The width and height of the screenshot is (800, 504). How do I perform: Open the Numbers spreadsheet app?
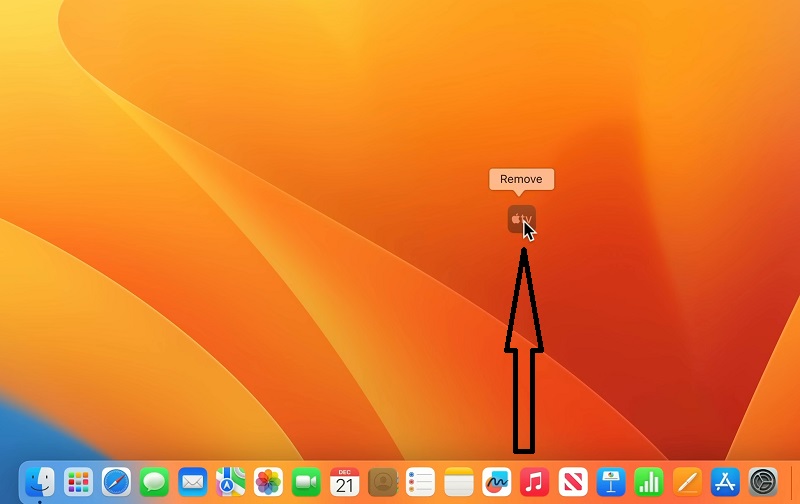648,482
